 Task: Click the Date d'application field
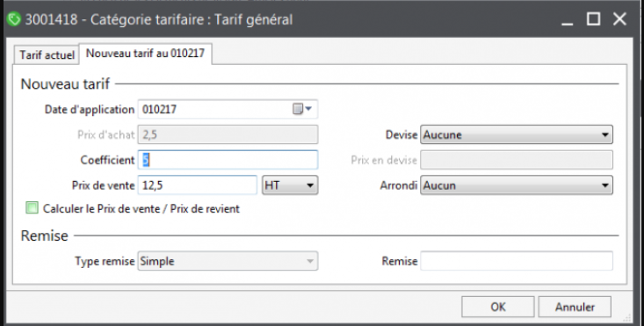click(228, 109)
